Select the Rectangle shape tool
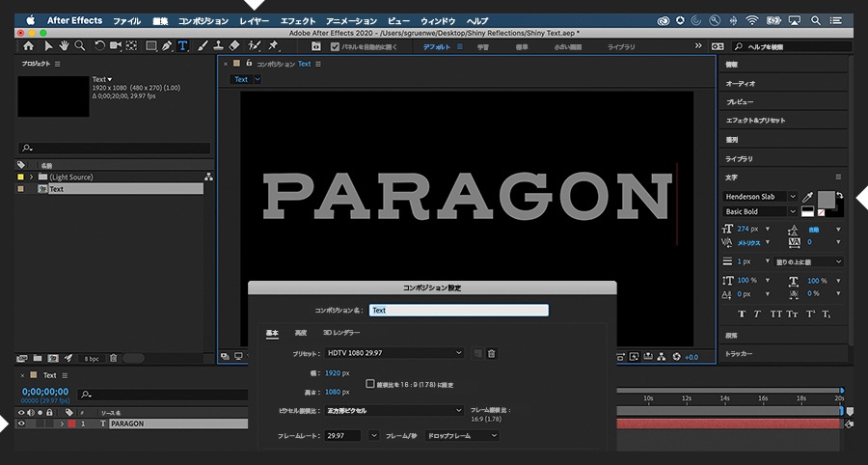The width and height of the screenshot is (868, 465). tap(150, 46)
